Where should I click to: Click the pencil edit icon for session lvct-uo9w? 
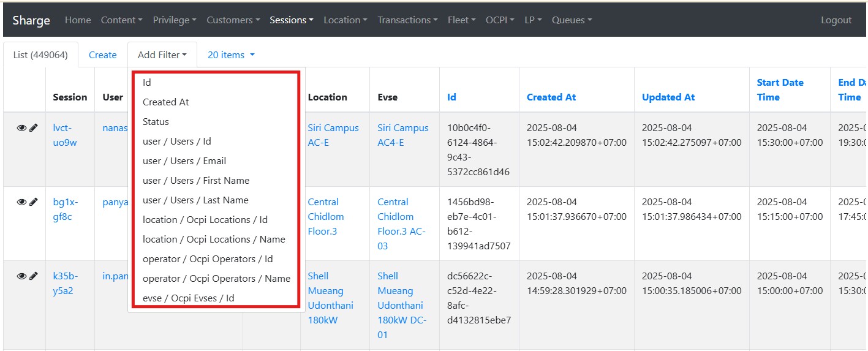pos(34,128)
